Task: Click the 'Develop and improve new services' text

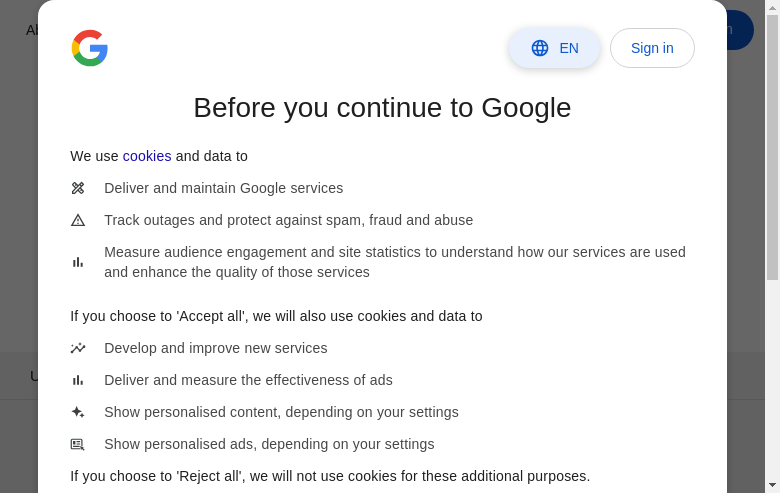Action: click(x=215, y=348)
